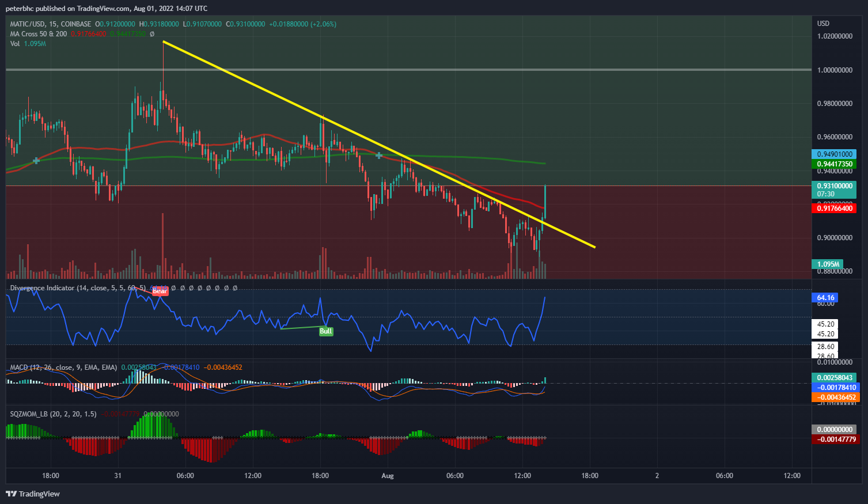Click the 0.90000000 price axis label
Screen dimensions: 868x504
point(835,238)
